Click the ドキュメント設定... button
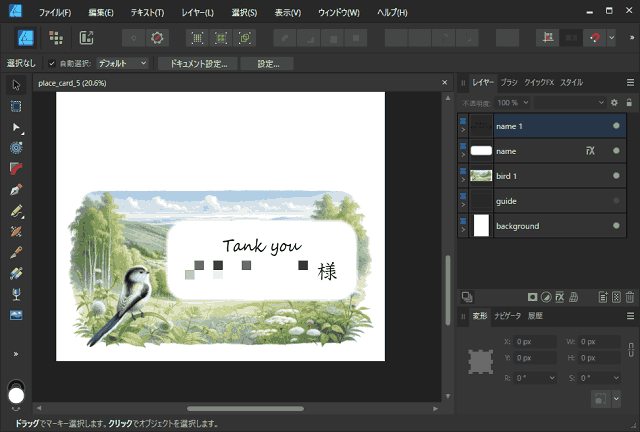This screenshot has height=432, width=640. click(x=198, y=64)
